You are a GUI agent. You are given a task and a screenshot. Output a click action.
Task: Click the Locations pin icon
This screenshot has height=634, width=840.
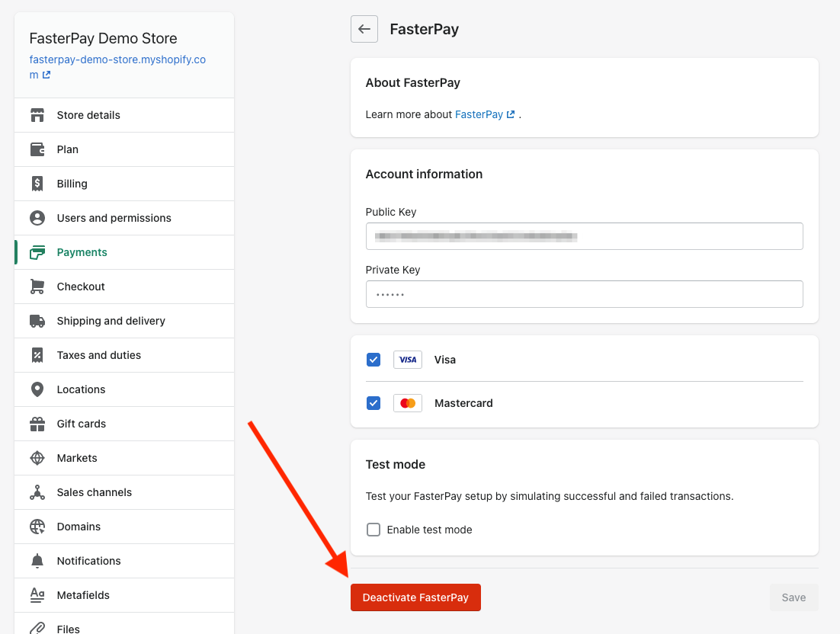coord(37,389)
